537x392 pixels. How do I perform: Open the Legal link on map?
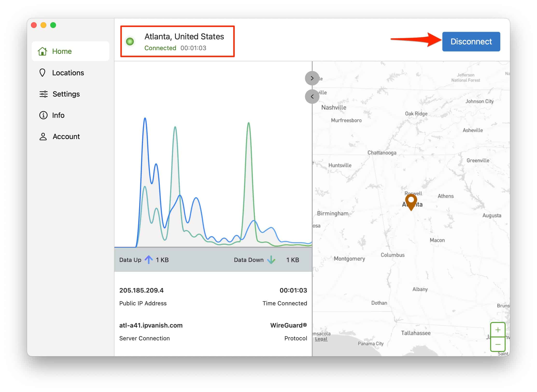321,339
